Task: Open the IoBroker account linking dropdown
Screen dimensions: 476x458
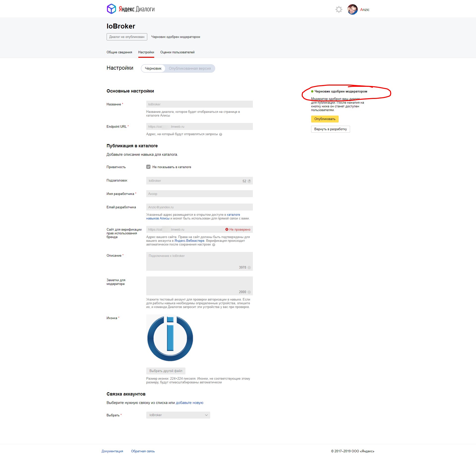Action: point(178,415)
